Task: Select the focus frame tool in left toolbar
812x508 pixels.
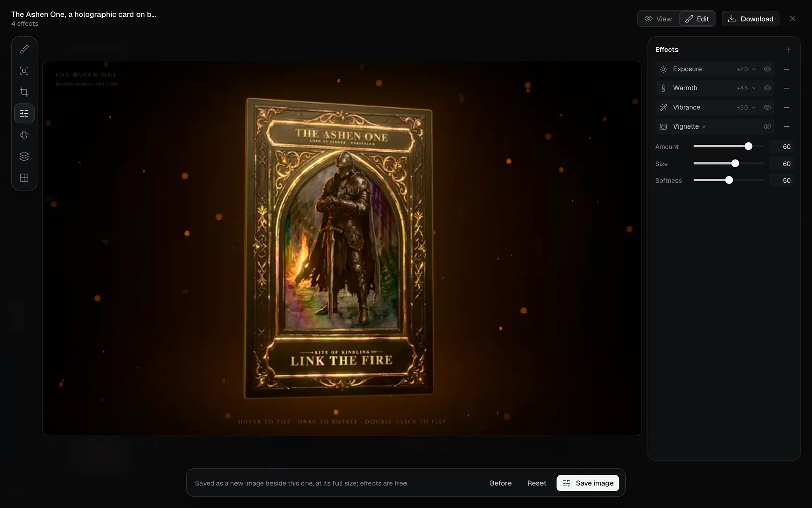Action: point(24,71)
